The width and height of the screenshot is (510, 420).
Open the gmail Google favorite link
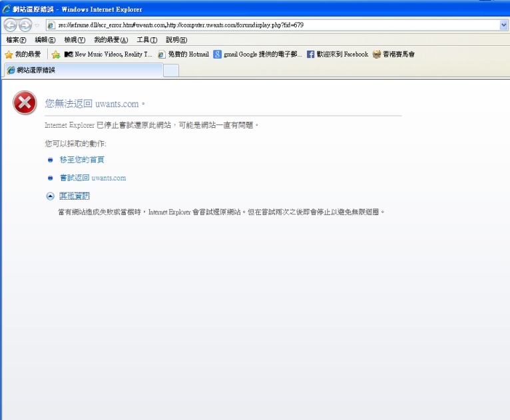pos(258,55)
